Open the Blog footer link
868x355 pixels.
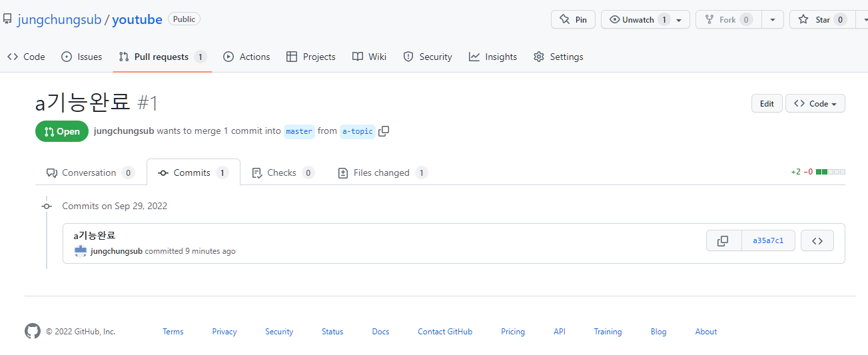click(658, 331)
